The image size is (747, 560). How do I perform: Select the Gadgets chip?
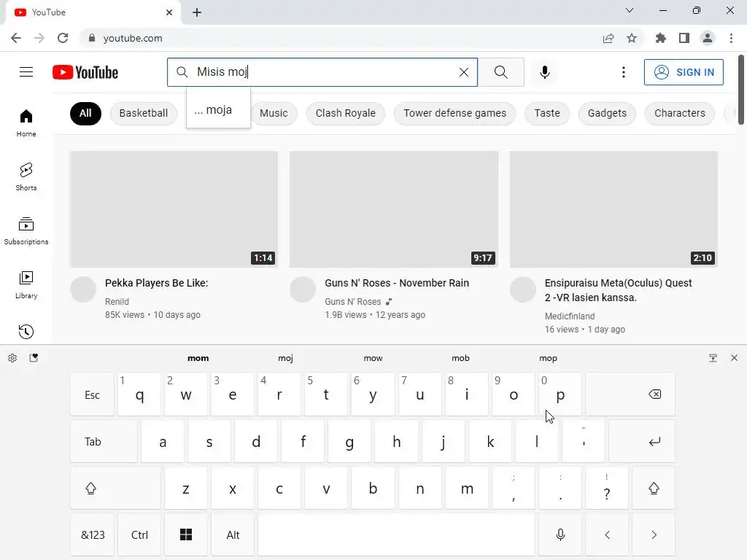point(607,113)
